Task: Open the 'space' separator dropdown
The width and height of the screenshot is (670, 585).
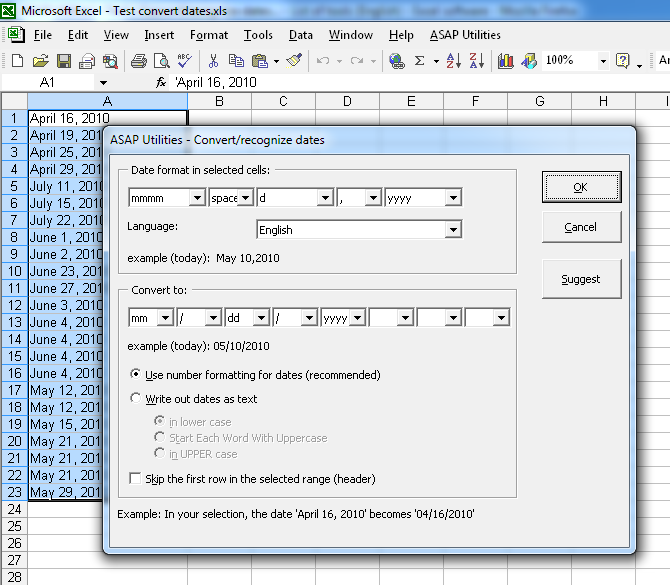Action: (x=246, y=198)
